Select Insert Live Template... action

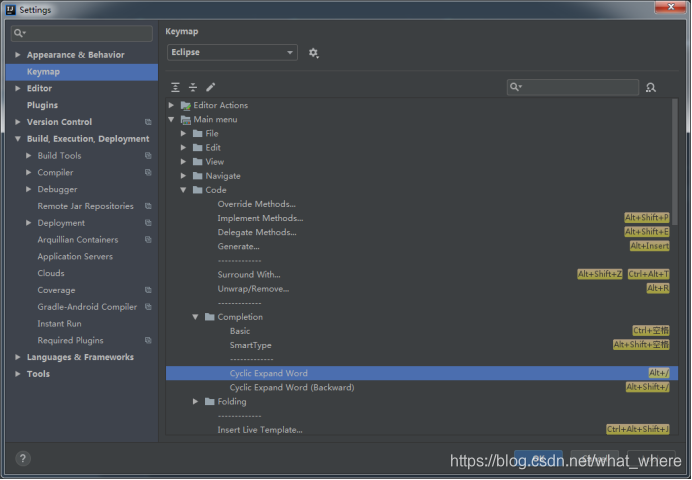tap(260, 430)
